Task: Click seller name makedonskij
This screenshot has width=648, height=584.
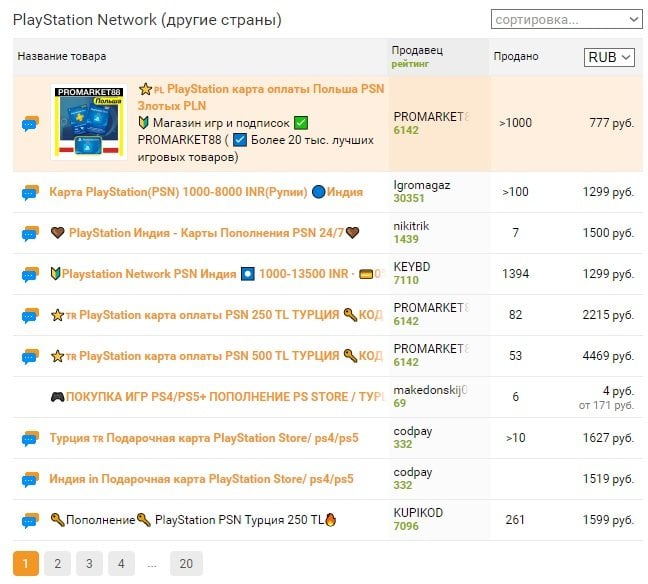Action: point(430,390)
